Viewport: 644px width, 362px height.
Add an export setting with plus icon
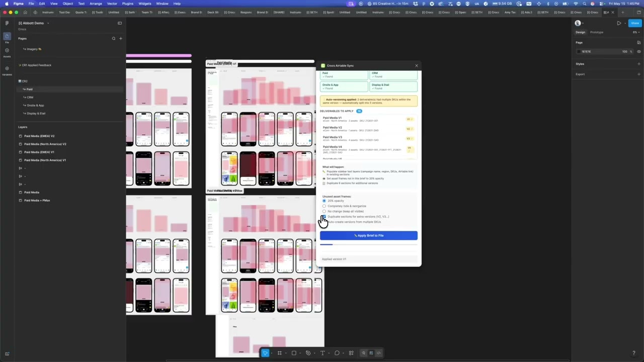point(639,74)
